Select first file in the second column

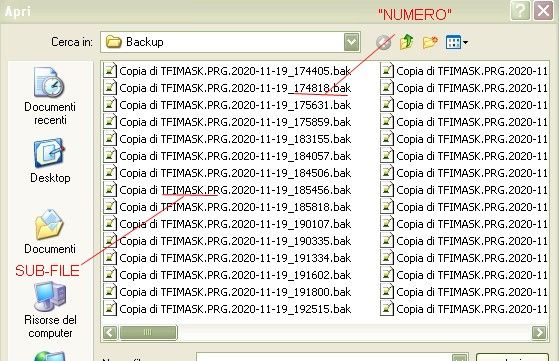pos(464,71)
